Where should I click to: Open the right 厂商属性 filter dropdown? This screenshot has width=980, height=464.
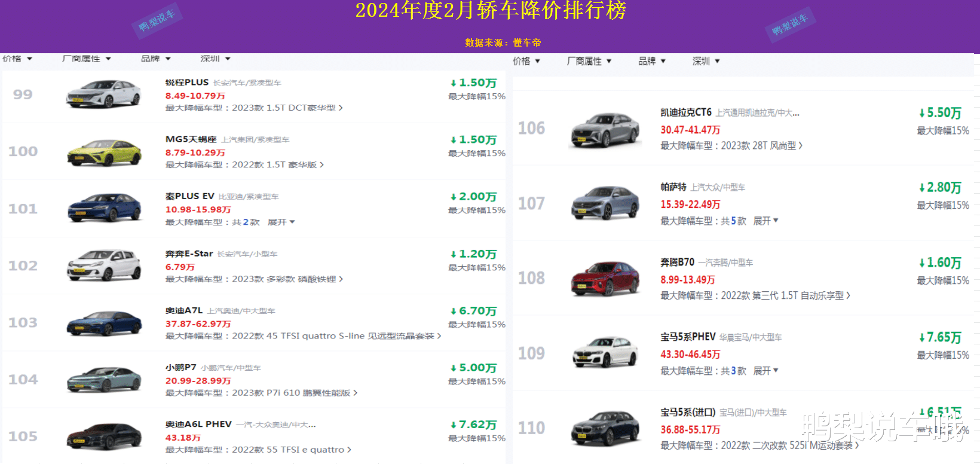(x=589, y=61)
